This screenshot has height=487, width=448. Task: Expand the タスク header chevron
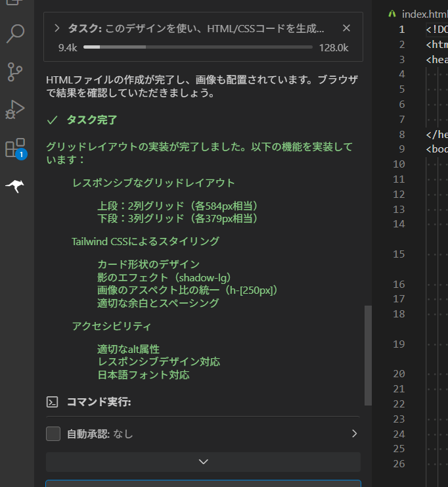pos(57,28)
